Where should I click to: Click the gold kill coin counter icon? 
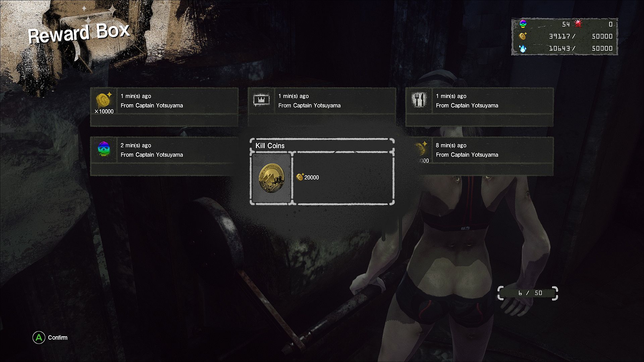click(523, 36)
